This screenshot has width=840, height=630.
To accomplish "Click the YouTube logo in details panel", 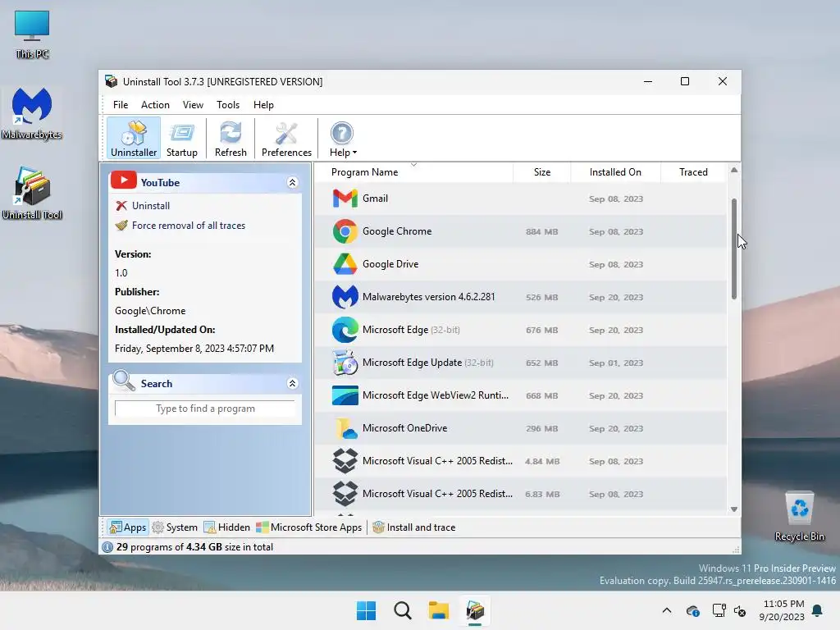I will (124, 180).
